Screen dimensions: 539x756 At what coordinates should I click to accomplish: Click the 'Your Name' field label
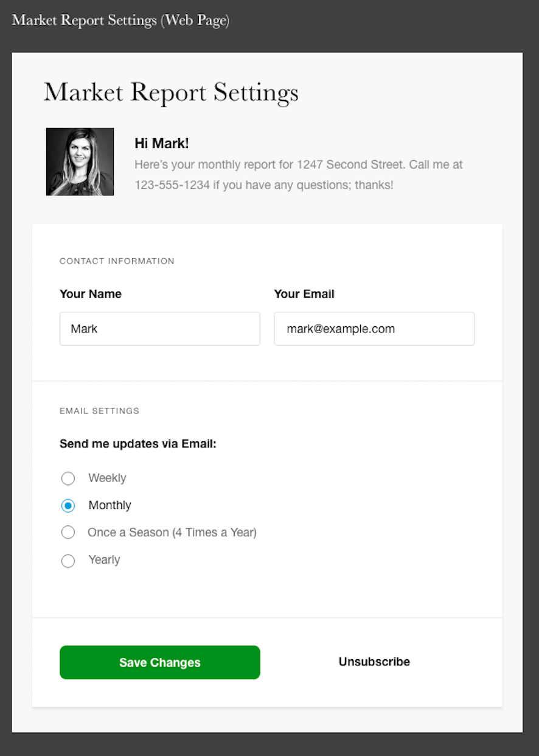pos(91,294)
